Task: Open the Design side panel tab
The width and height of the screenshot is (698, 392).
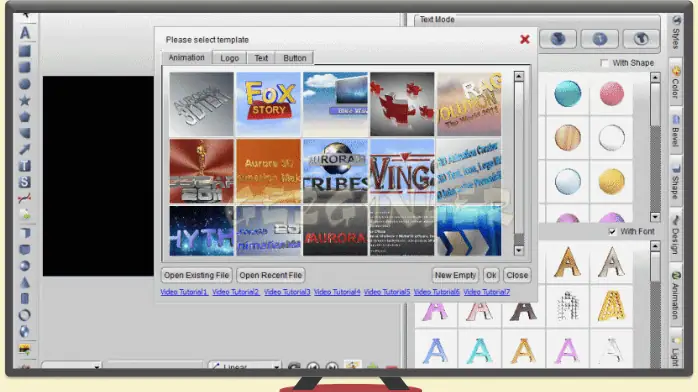Action: pyautogui.click(x=676, y=235)
